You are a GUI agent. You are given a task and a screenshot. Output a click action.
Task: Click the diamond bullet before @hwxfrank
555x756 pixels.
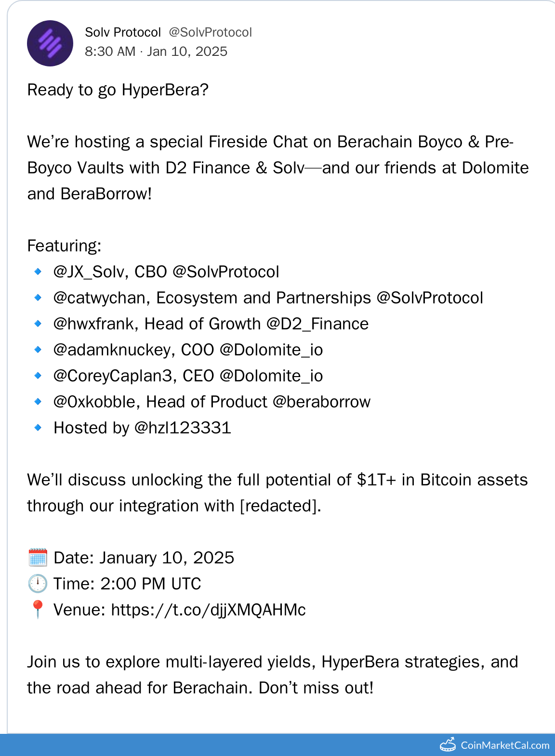pos(38,324)
